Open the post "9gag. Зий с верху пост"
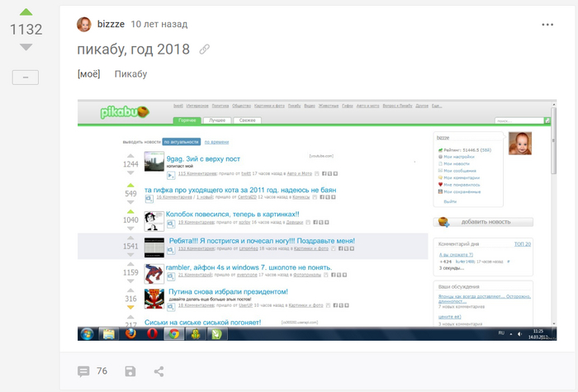This screenshot has width=578, height=392. [203, 158]
